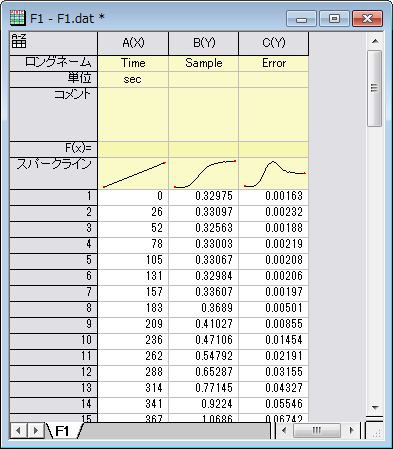The image size is (393, 449).
Task: Click the A-Z select-all grid icon
Action: [19, 41]
